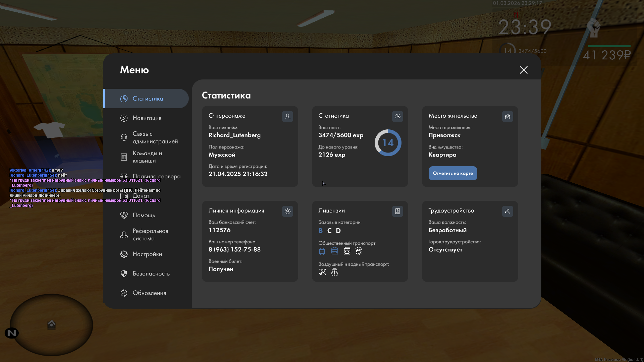This screenshot has width=644, height=362.
Task: Click the airplane license icon
Action: tap(322, 272)
